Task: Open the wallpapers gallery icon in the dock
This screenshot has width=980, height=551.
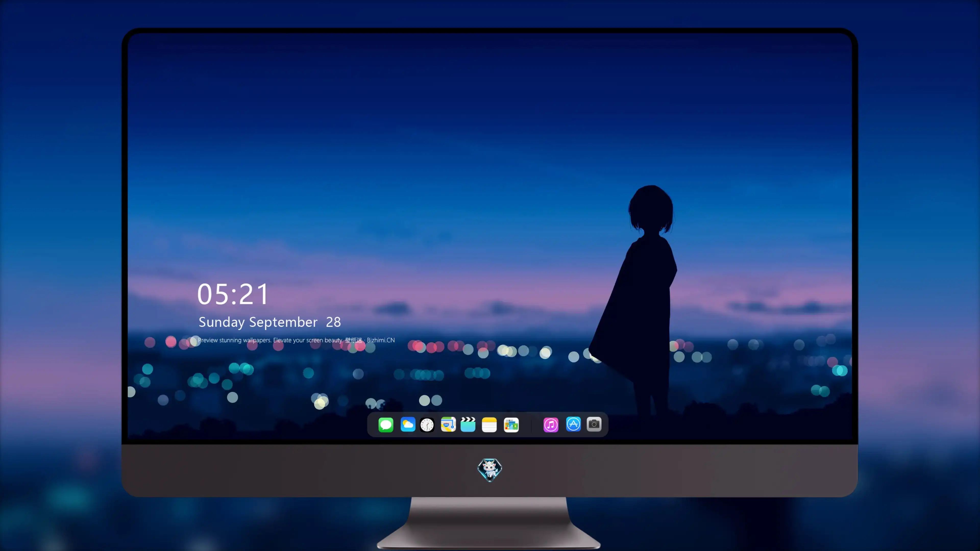Action: pos(511,425)
